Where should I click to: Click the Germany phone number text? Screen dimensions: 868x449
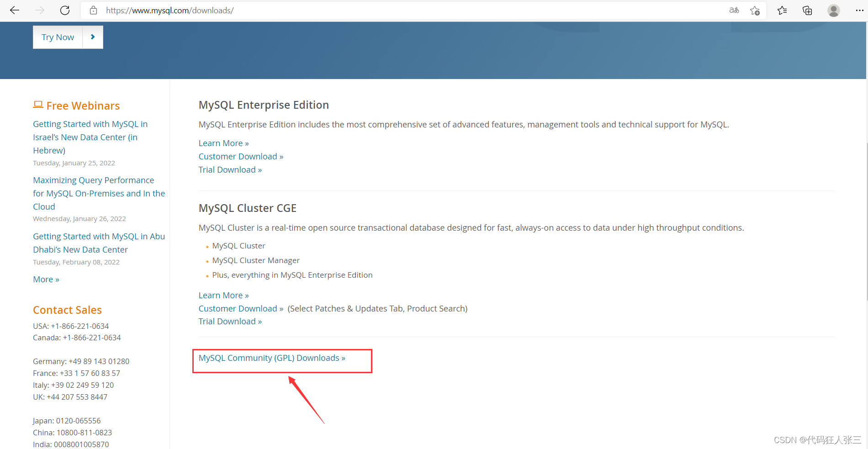pos(81,361)
